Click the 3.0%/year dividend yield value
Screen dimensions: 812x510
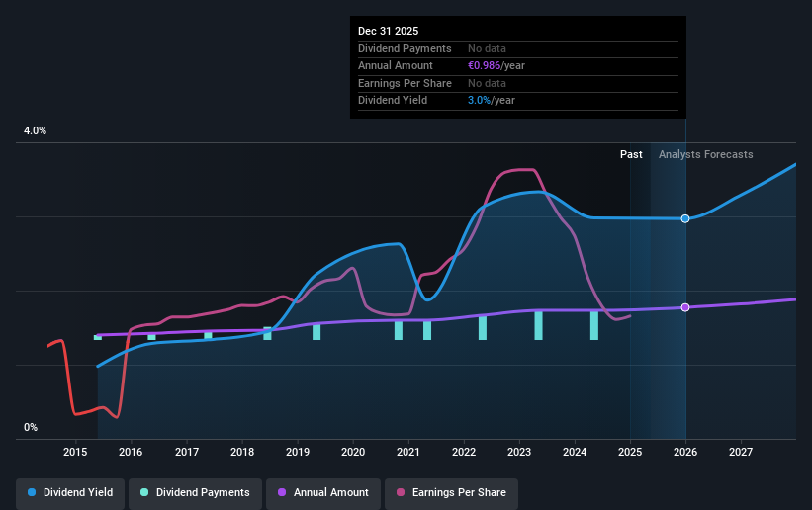pyautogui.click(x=491, y=101)
